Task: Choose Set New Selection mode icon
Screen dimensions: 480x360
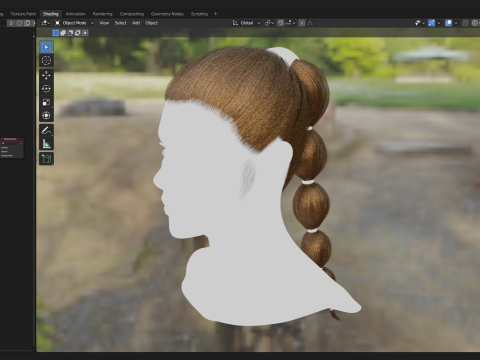Action: pyautogui.click(x=56, y=33)
